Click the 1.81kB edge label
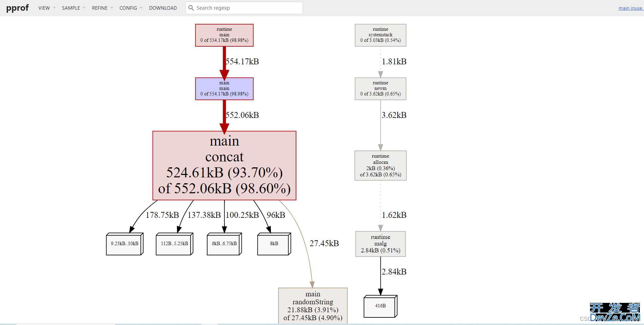 (x=394, y=62)
